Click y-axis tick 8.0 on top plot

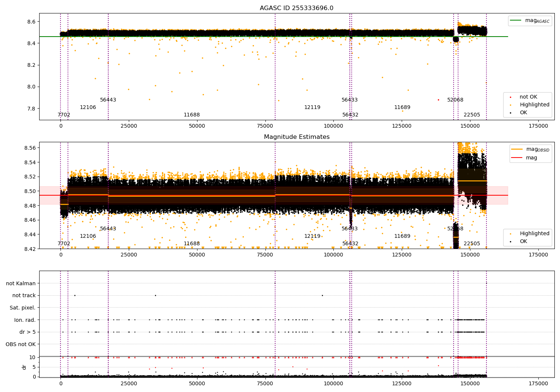point(31,87)
